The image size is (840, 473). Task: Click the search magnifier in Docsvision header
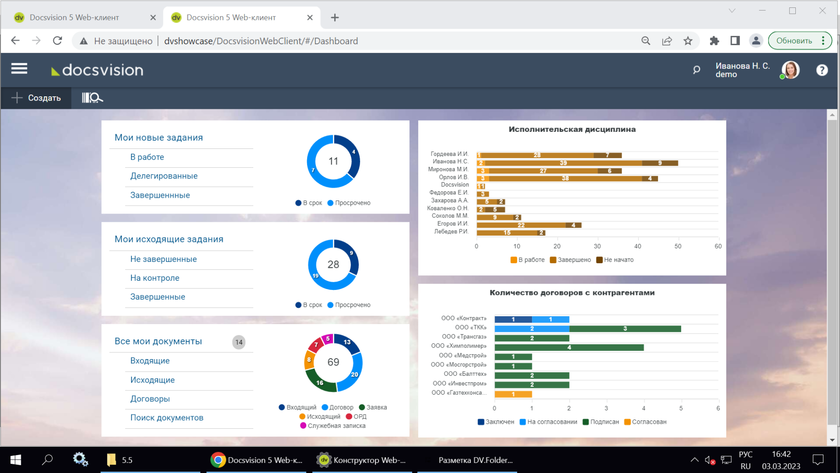pos(697,70)
